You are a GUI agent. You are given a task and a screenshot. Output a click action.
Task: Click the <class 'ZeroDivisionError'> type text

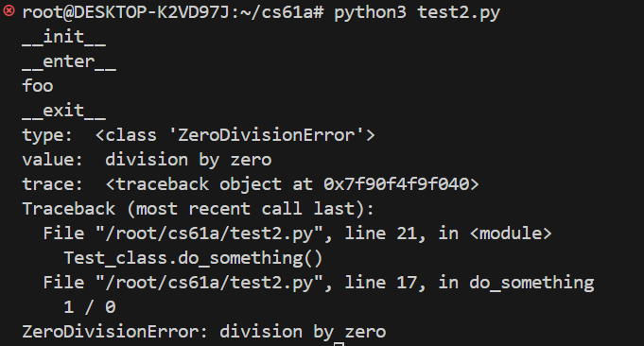coord(235,135)
